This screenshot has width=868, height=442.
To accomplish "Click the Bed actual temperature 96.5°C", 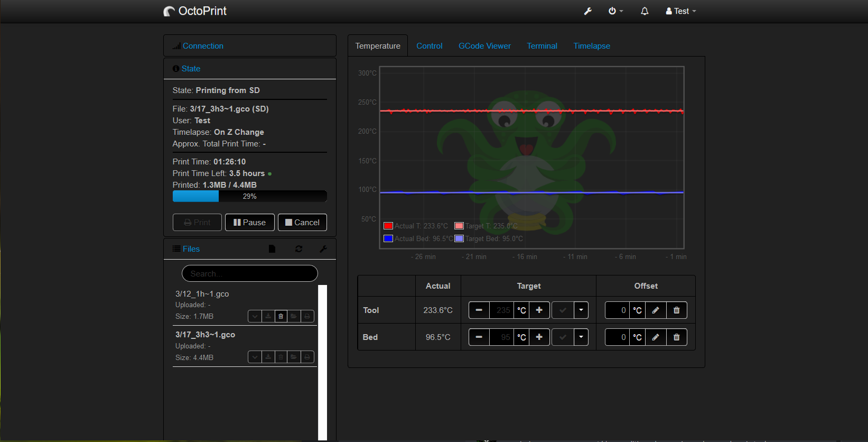I will (438, 337).
